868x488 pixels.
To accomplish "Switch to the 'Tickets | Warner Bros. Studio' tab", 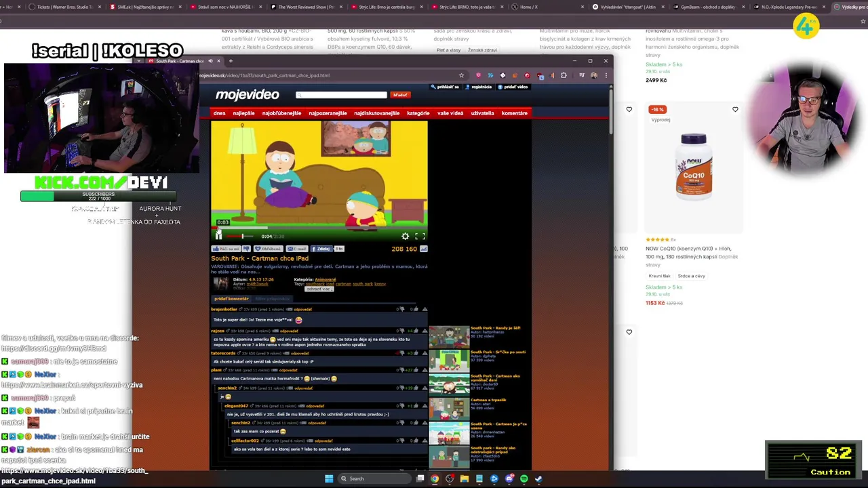I will pyautogui.click(x=64, y=7).
